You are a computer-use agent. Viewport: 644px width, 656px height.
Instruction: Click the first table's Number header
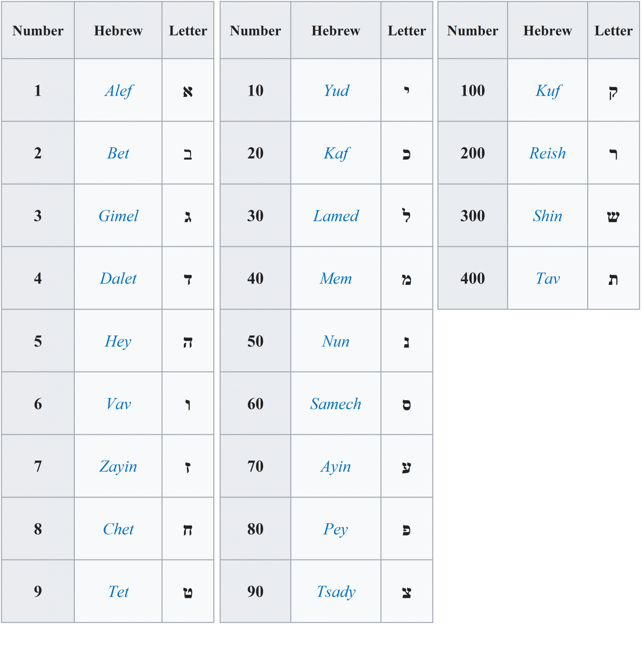(x=38, y=31)
